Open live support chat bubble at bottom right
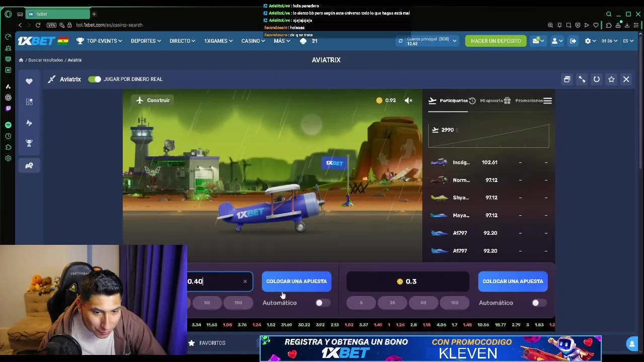Image resolution: width=644 pixels, height=362 pixels. [x=632, y=344]
